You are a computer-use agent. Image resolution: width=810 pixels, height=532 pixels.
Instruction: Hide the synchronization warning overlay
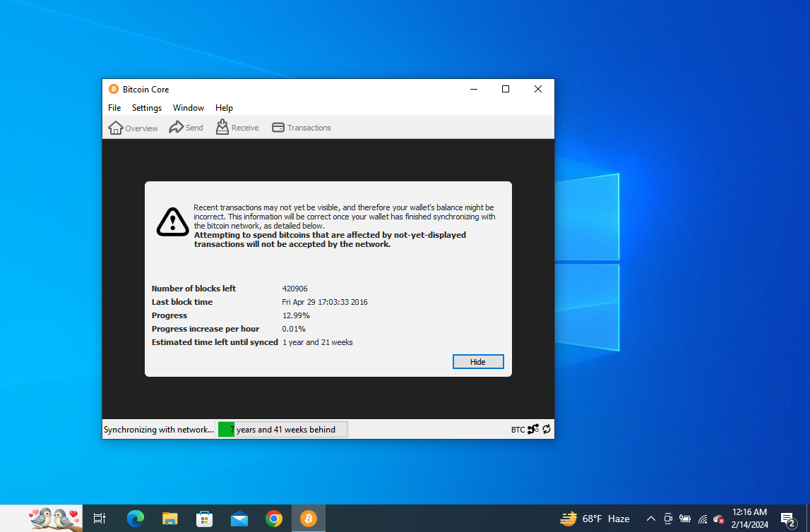click(x=478, y=362)
